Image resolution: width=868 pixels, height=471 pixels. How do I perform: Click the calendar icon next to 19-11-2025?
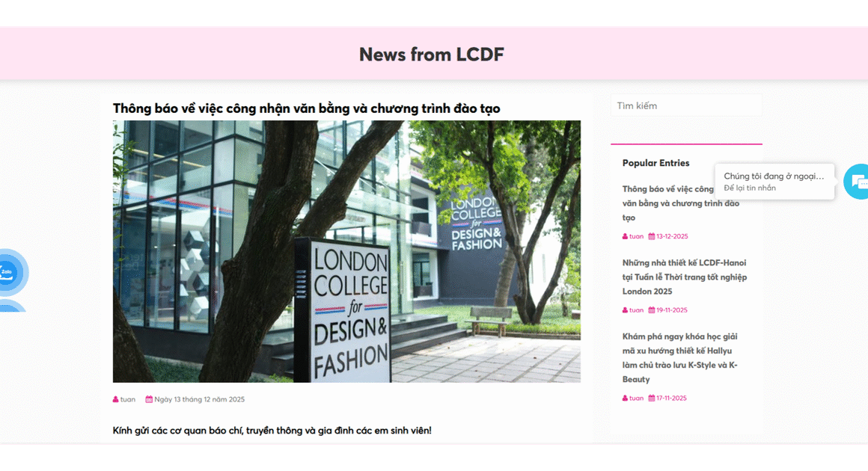[652, 310]
